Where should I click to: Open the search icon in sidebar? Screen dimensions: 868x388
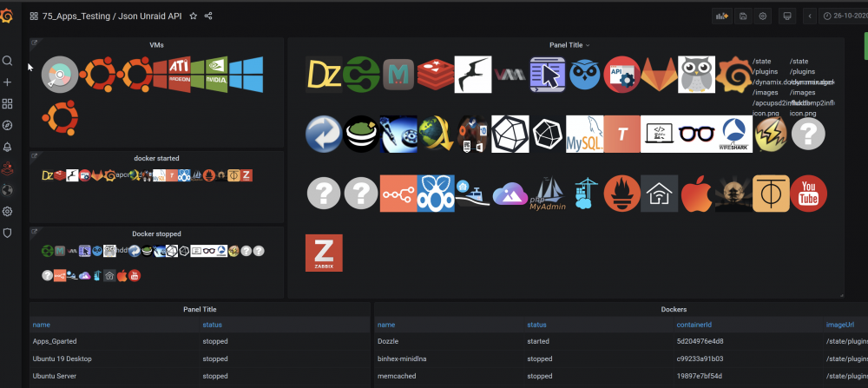tap(7, 61)
